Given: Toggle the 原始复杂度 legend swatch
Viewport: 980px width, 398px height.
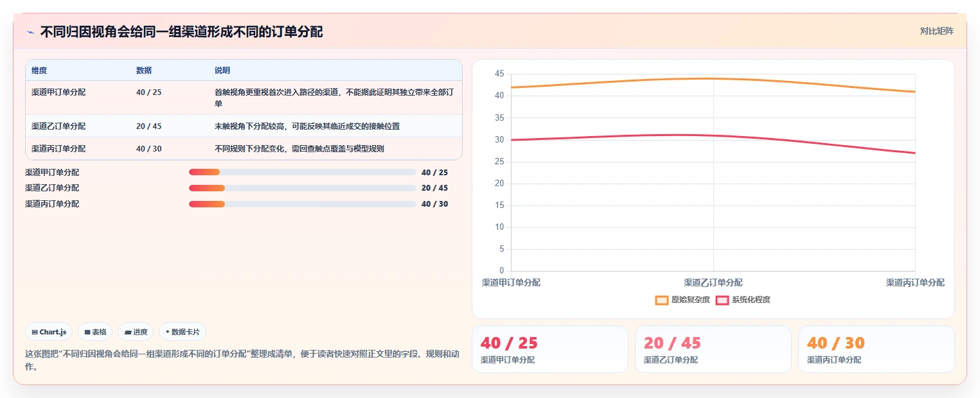Looking at the screenshot, I should click(662, 300).
